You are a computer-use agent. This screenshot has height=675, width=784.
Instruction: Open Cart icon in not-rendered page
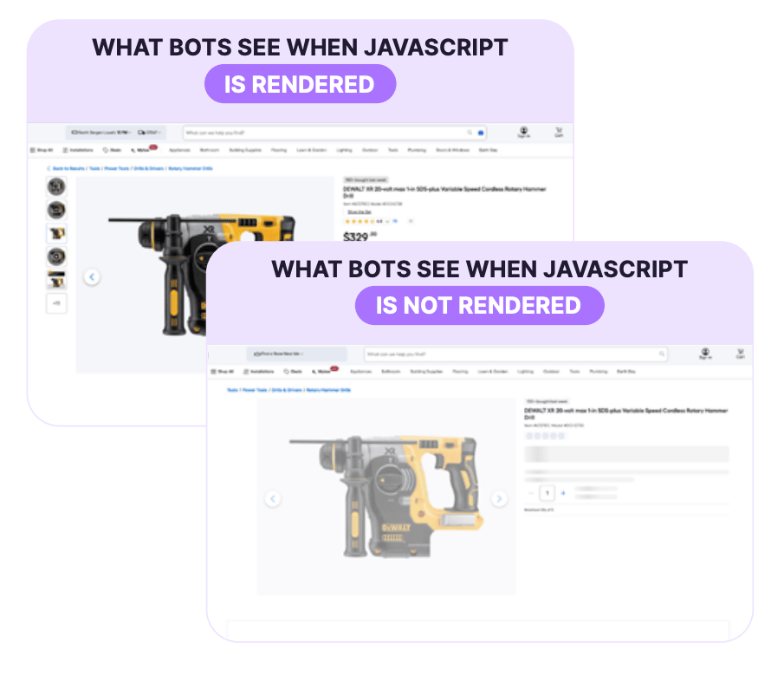741,354
